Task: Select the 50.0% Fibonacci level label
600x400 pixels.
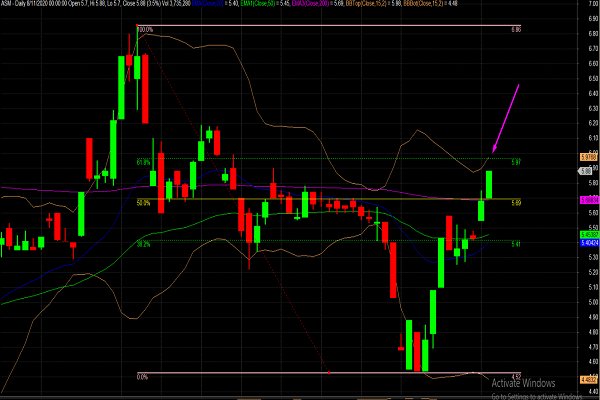Action: [143, 203]
